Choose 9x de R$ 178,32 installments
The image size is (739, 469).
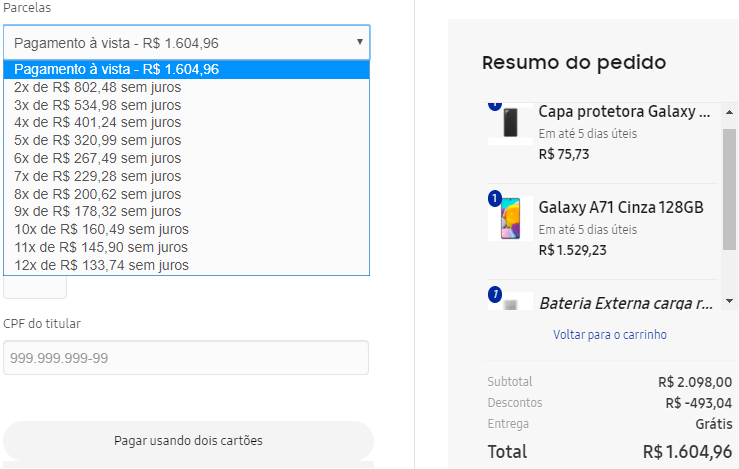[97, 212]
